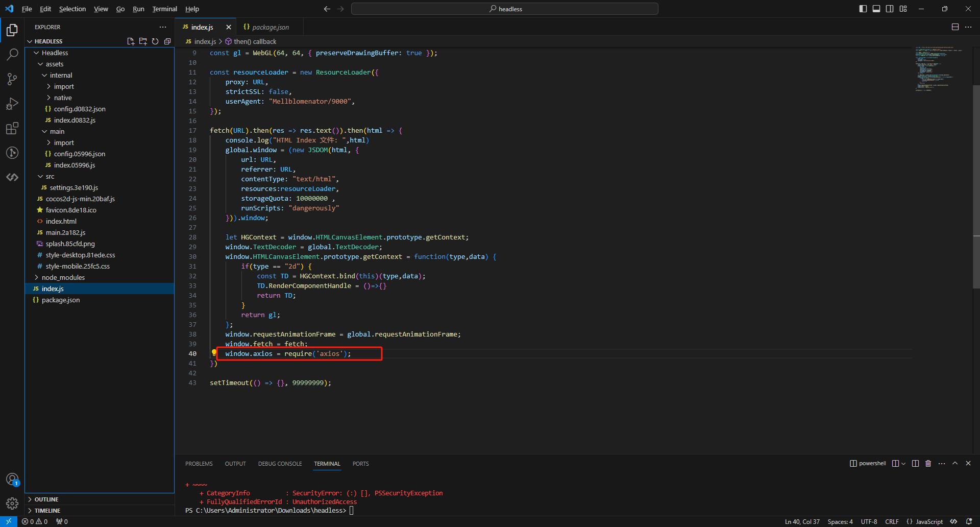Click the lightbulb code action icon

214,353
